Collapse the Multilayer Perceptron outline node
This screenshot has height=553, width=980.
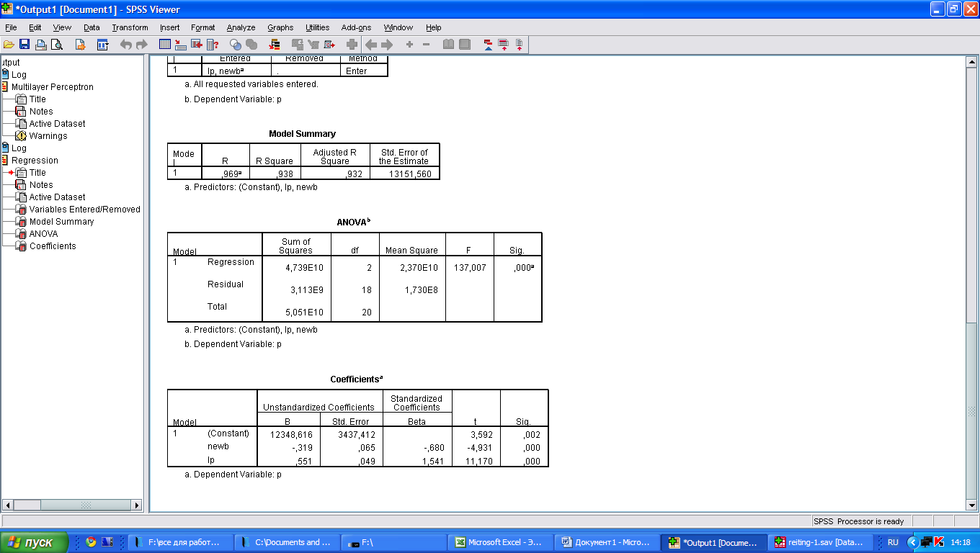(x=4, y=87)
